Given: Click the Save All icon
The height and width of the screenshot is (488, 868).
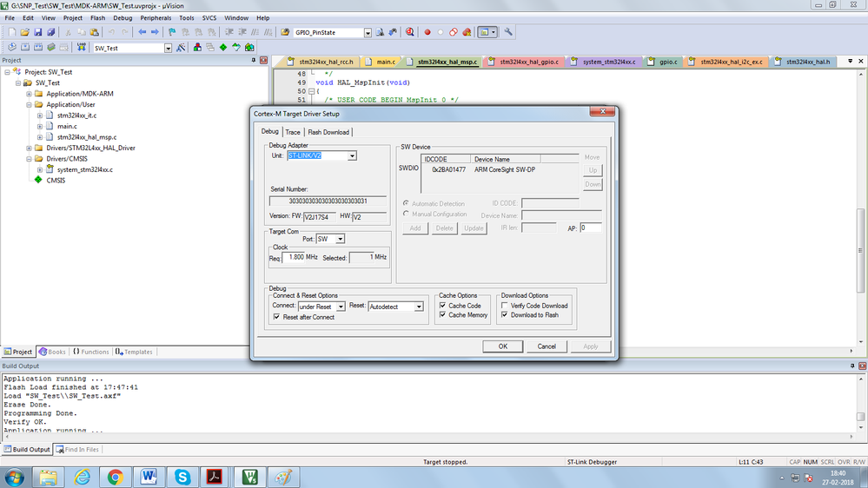Looking at the screenshot, I should (x=51, y=33).
